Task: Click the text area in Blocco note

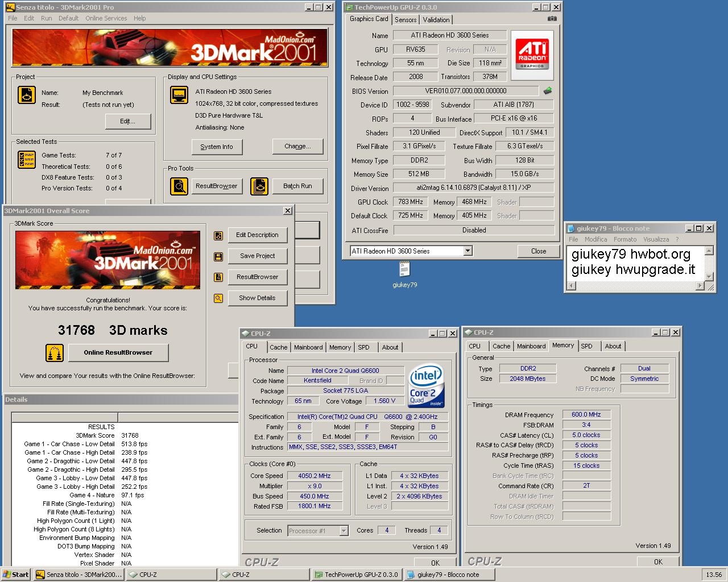Action: (636, 263)
